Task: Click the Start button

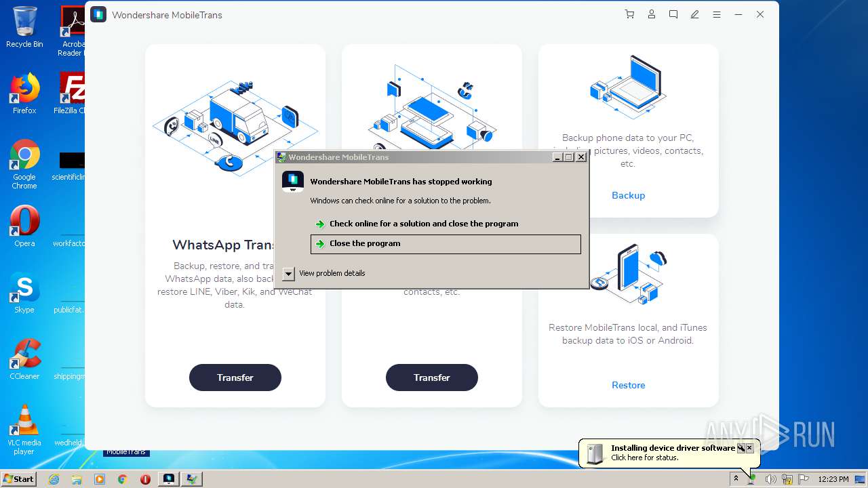Action: click(19, 479)
